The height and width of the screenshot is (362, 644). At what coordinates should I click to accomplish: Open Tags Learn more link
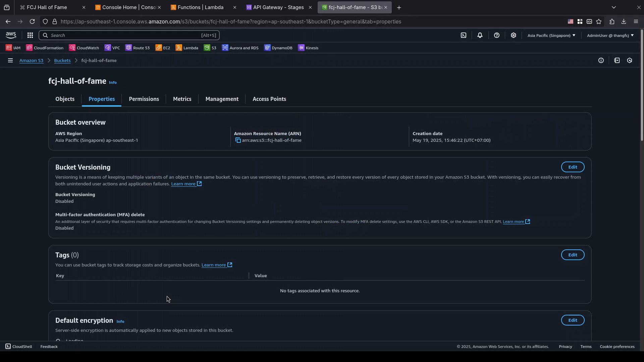[217, 265]
